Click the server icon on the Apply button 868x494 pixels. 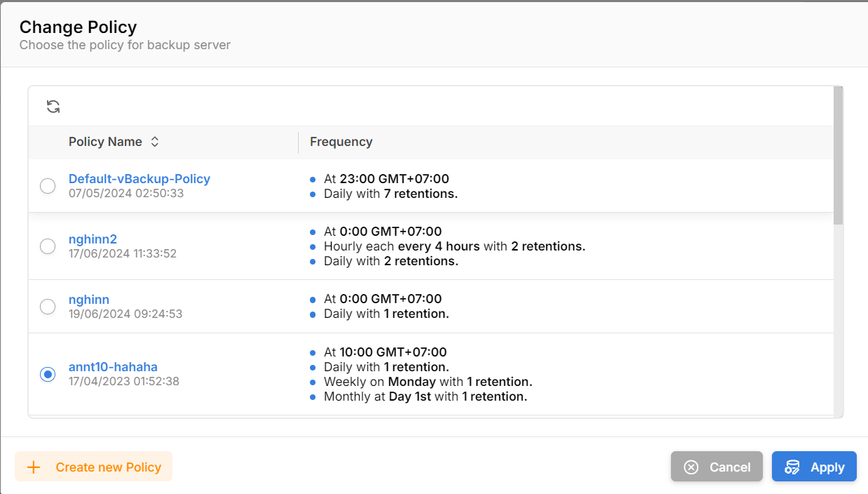click(x=792, y=467)
